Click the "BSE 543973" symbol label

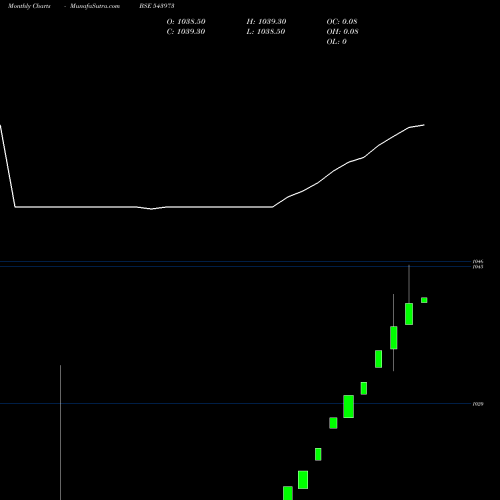click(157, 6)
